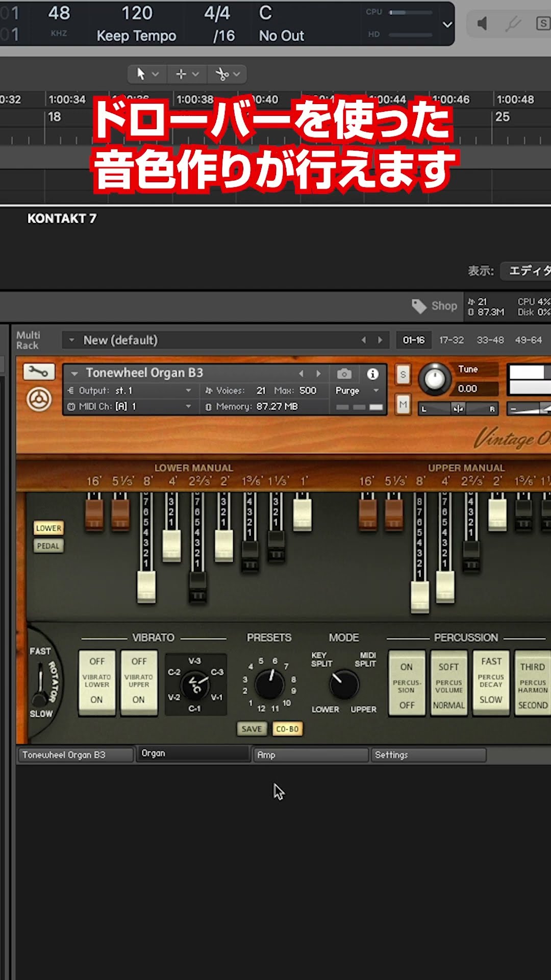Open pointer tool dropdown arrow

(156, 74)
